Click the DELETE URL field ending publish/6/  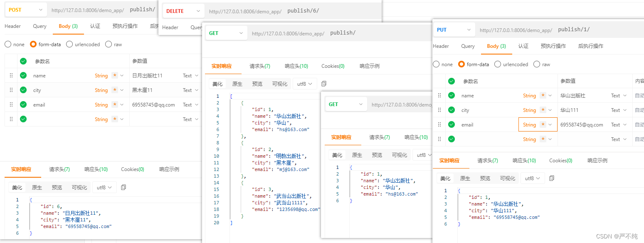[293, 11]
